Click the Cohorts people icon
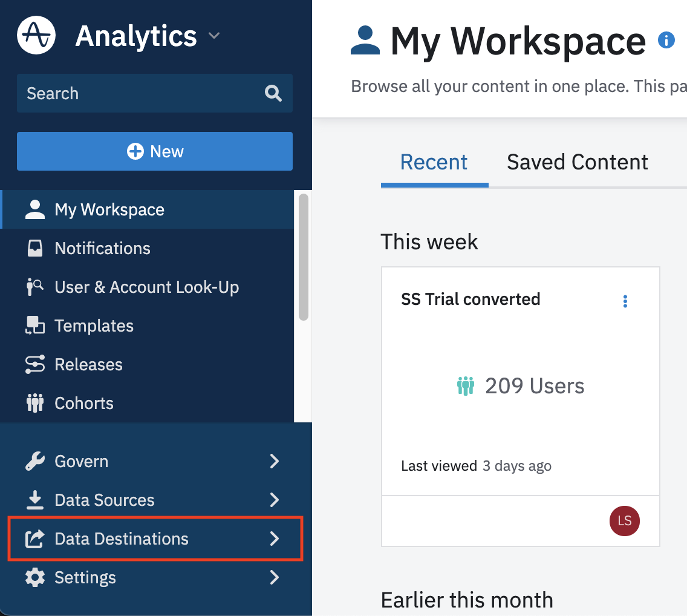 tap(35, 404)
